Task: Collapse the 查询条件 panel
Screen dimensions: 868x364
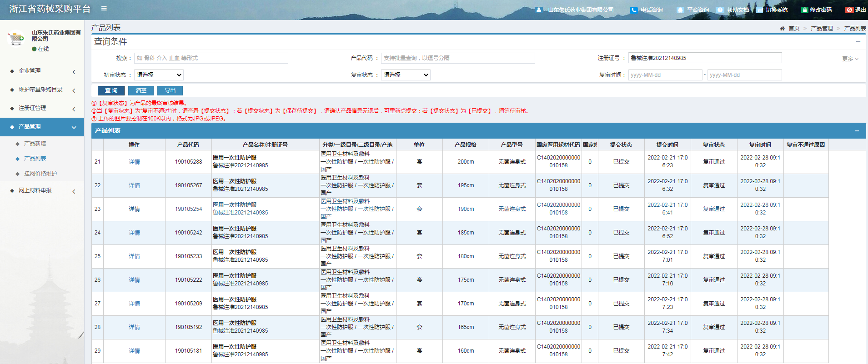Action: click(858, 42)
